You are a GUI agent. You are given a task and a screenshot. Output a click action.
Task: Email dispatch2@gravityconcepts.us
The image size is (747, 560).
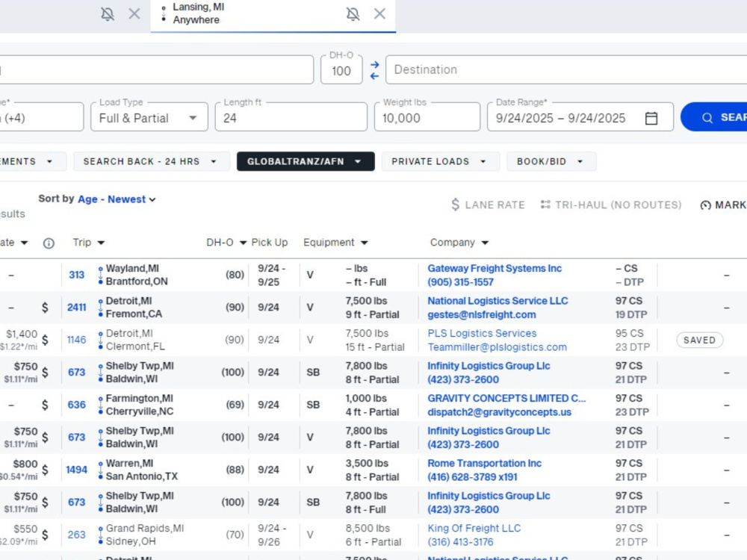(x=499, y=412)
